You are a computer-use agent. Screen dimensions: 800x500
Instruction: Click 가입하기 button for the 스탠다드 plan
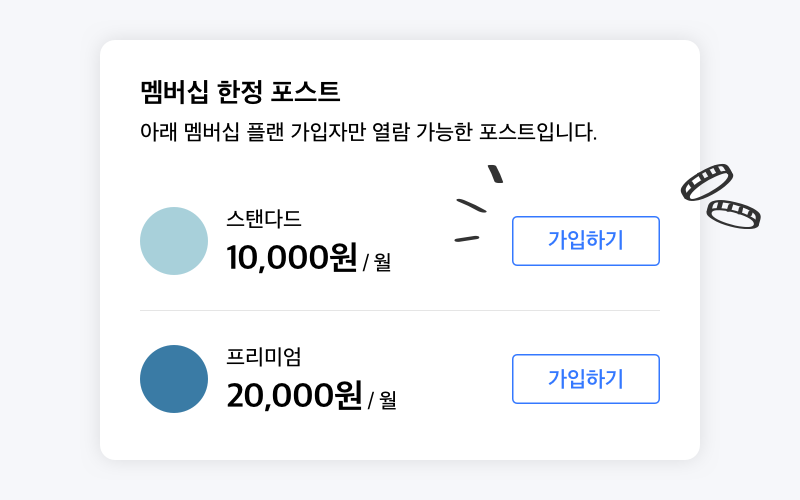585,241
